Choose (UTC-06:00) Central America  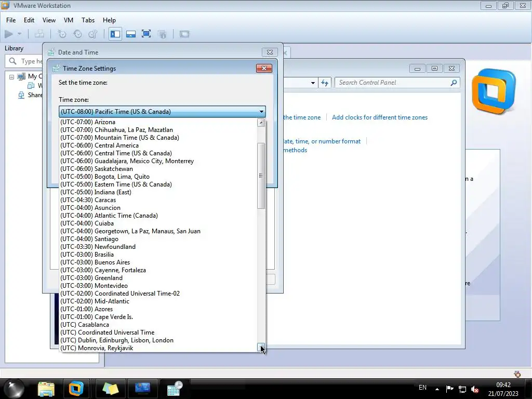tap(158, 145)
